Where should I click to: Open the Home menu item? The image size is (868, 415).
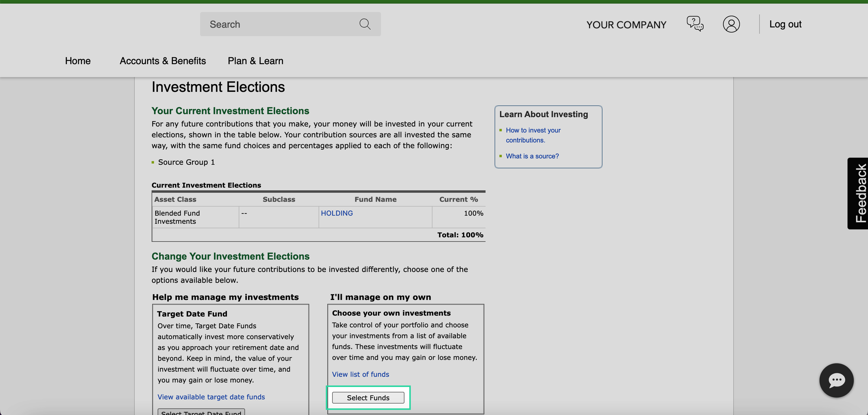(x=77, y=61)
